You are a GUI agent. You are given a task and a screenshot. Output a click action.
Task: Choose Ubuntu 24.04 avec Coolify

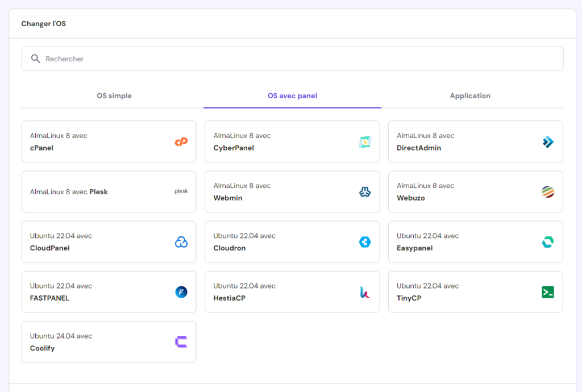(x=109, y=341)
